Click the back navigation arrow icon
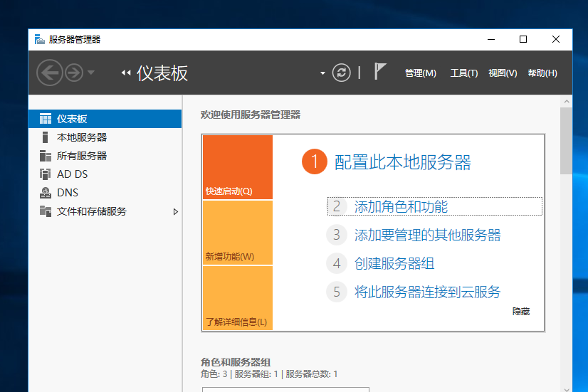This screenshot has height=392, width=588. pos(49,73)
